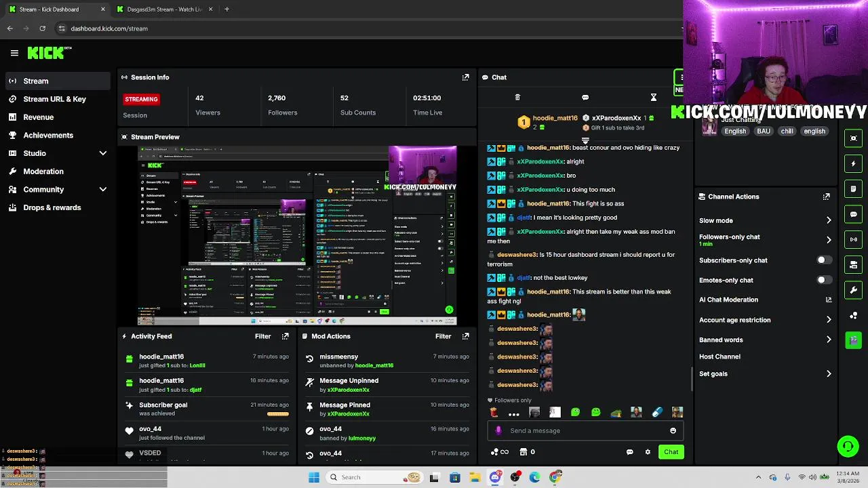The height and width of the screenshot is (488, 868).
Task: Click the three dots in emote row
Action: point(514,413)
